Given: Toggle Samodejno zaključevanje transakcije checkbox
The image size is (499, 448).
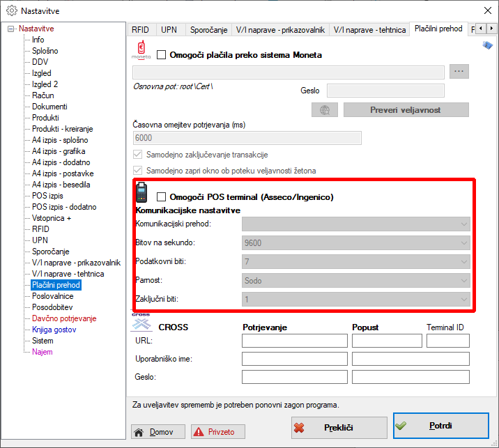Looking at the screenshot, I should tap(137, 155).
